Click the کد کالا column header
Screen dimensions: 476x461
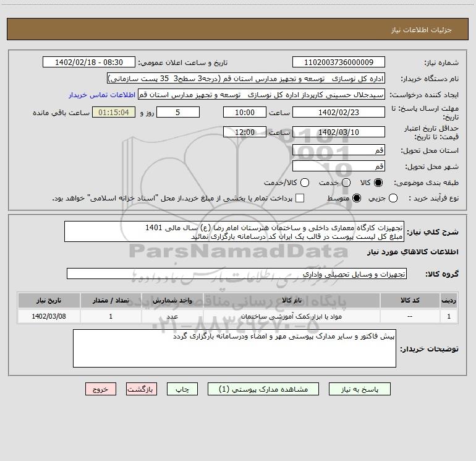click(x=410, y=300)
